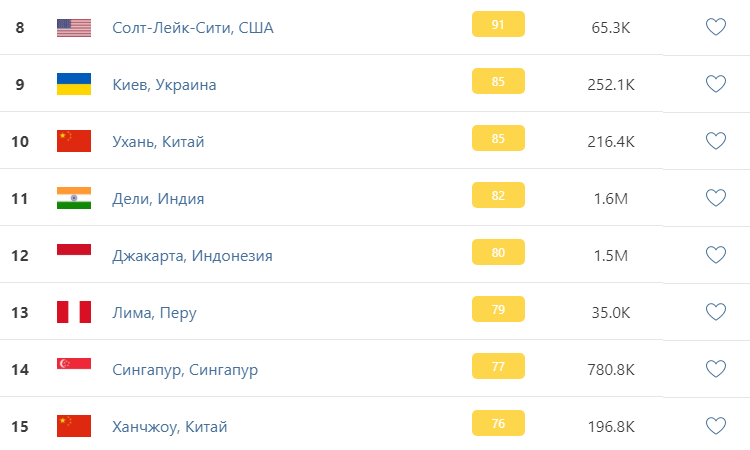Click the heart beside Ханчжоу, Китай
750x450 pixels.
click(x=716, y=426)
